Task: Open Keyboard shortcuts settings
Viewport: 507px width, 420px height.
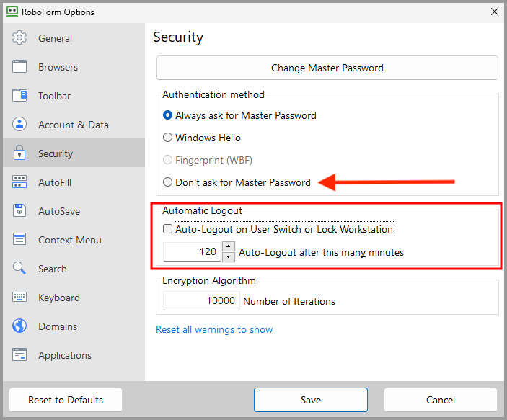Action: pos(74,297)
